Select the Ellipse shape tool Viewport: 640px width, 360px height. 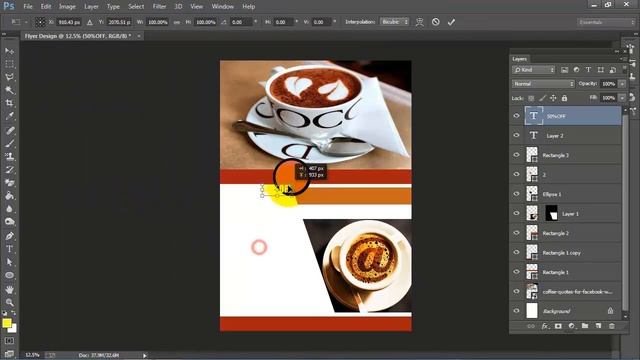9,275
